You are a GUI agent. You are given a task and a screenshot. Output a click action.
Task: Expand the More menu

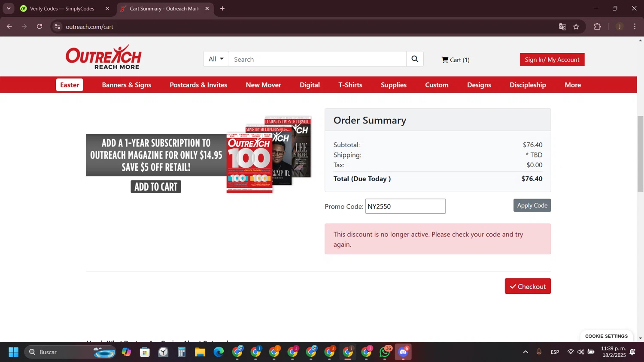[x=573, y=85]
